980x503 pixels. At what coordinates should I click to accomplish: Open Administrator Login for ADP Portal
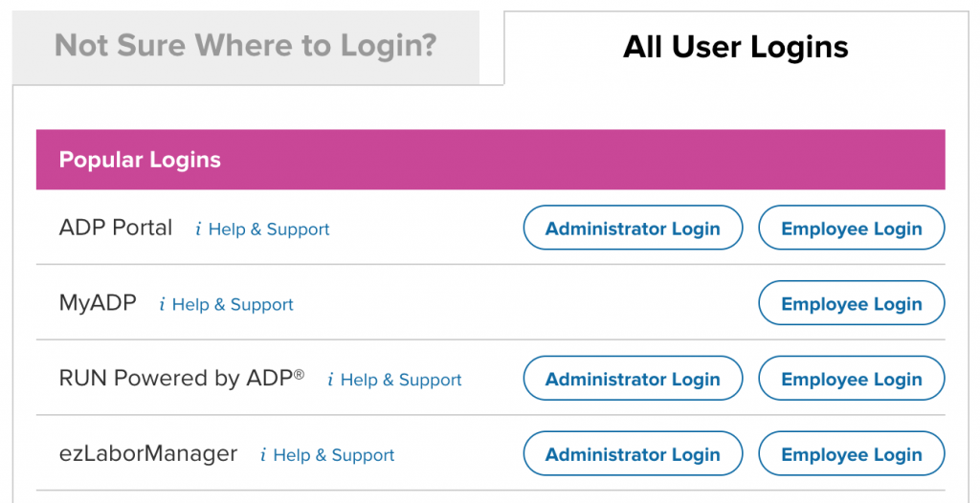633,228
